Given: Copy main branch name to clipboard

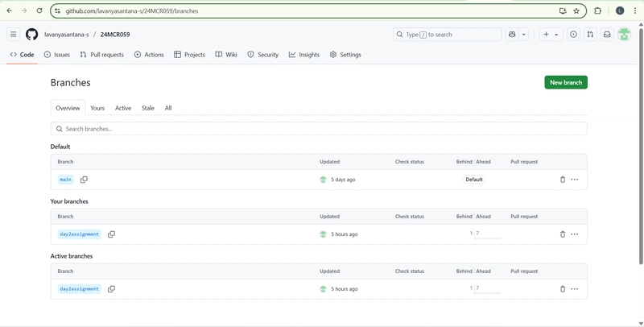Looking at the screenshot, I should tap(84, 180).
